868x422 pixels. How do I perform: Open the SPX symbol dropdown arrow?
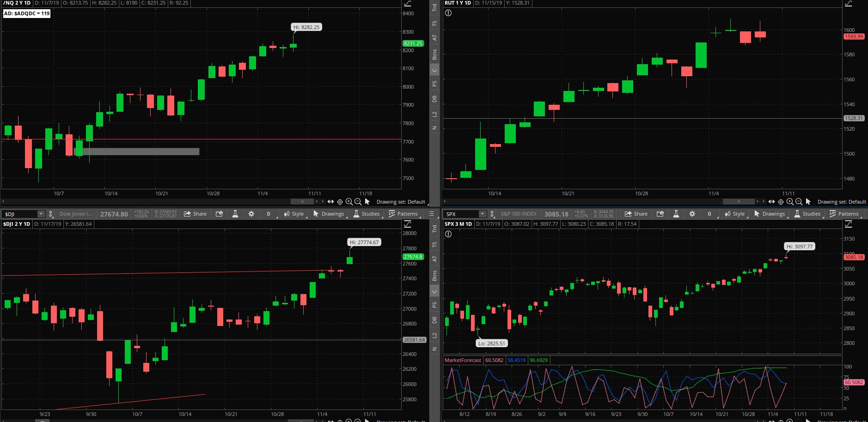click(483, 214)
